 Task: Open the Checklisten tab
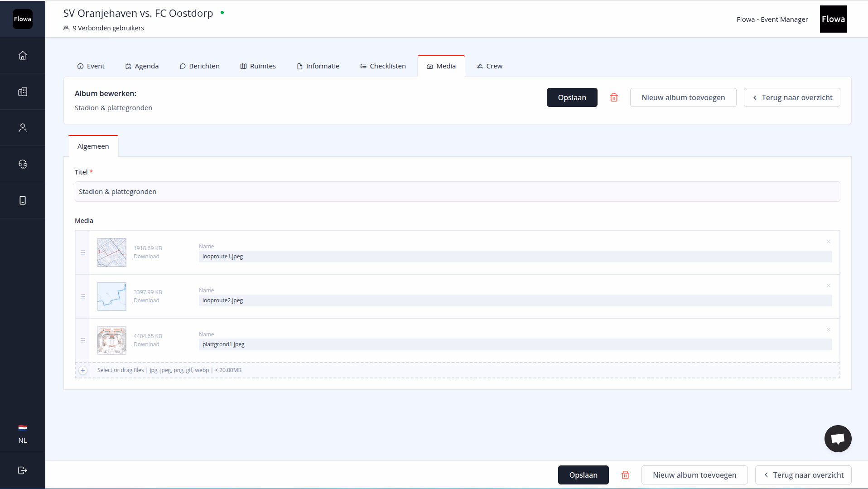pyautogui.click(x=383, y=66)
